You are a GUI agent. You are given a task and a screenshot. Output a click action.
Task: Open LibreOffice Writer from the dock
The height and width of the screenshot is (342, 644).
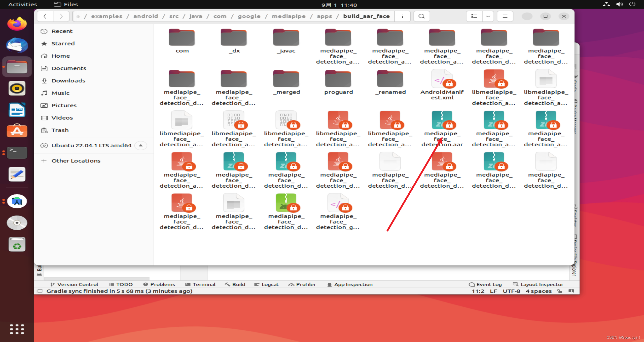tap(17, 110)
